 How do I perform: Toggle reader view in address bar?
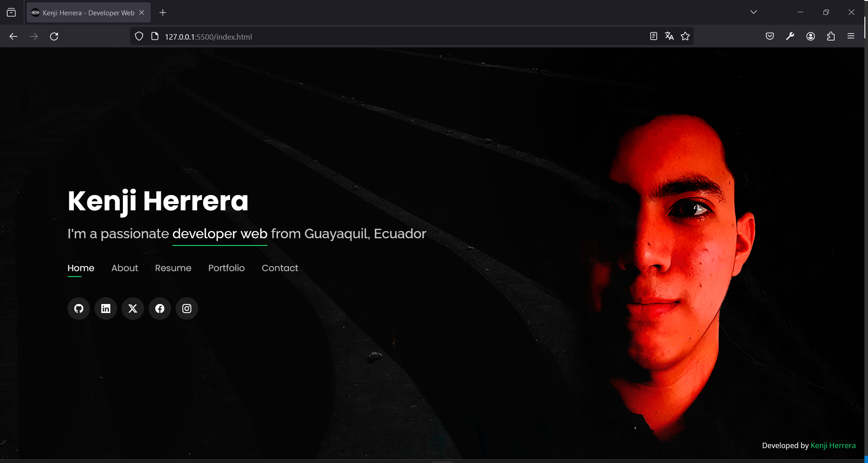click(x=654, y=36)
